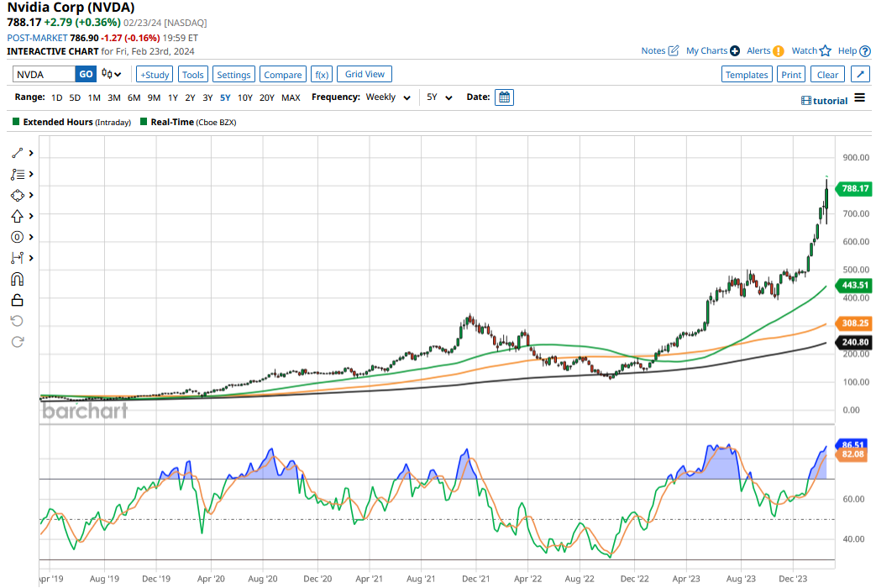876x588 pixels.
Task: Open the shapes drawing tool
Action: (x=15, y=195)
